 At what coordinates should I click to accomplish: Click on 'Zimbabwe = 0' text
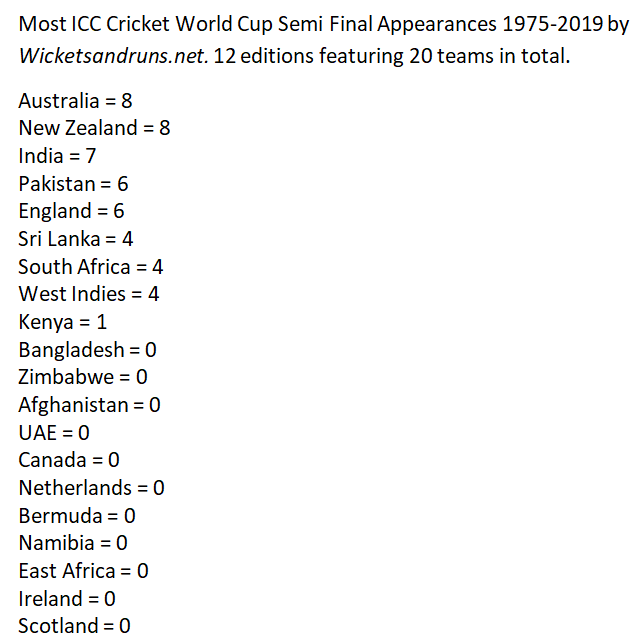[x=83, y=377]
